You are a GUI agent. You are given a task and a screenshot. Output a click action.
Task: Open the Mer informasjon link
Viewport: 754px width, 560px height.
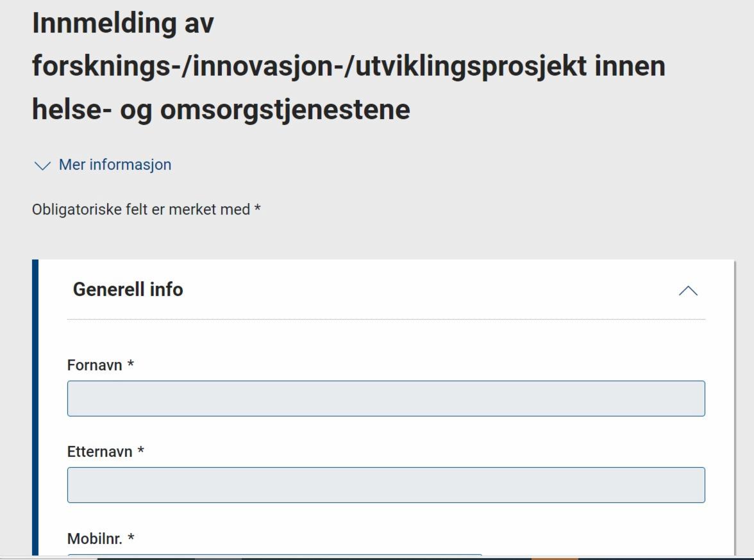coord(115,165)
